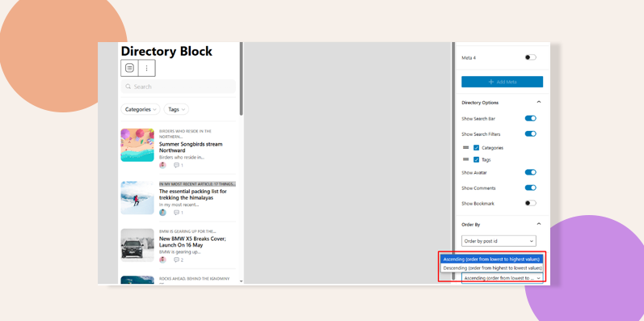Turn off Show Avatar toggle

(530, 172)
